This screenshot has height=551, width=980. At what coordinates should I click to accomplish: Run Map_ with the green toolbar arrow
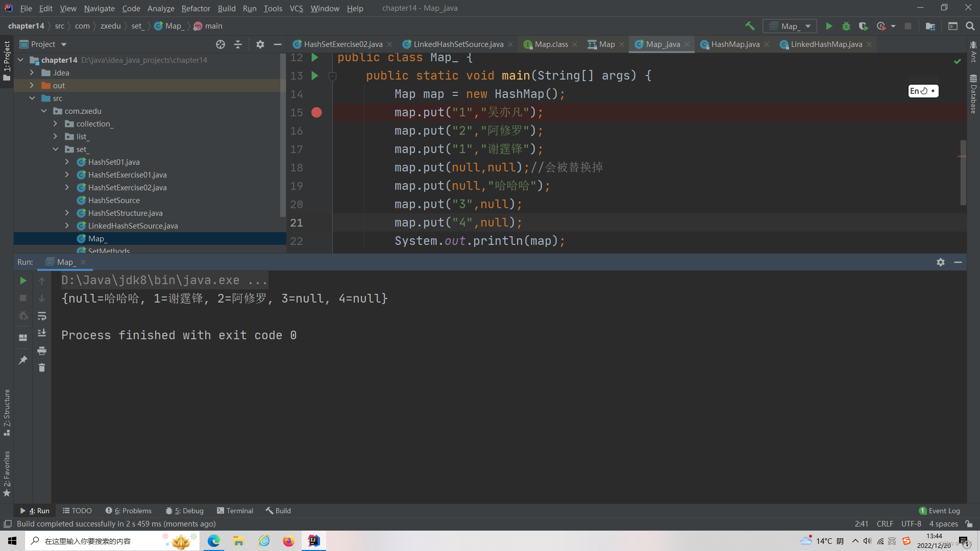click(x=829, y=26)
